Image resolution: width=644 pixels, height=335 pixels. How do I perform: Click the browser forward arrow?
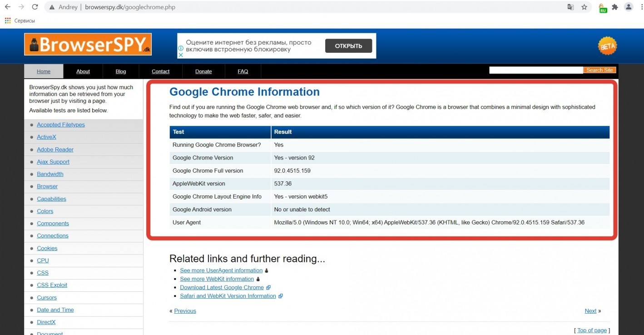coord(21,7)
